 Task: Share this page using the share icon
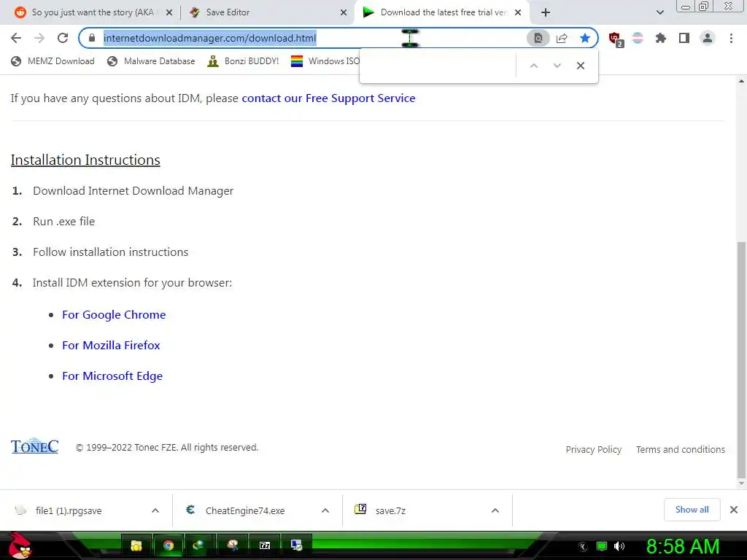click(x=562, y=38)
